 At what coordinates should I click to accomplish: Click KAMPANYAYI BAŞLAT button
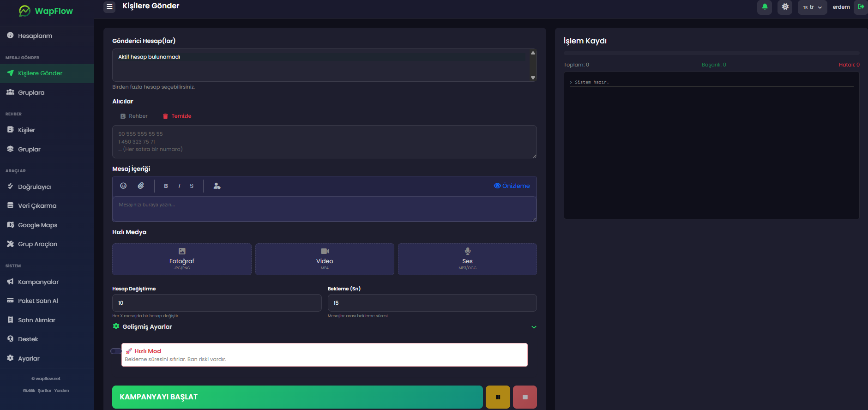[297, 397]
